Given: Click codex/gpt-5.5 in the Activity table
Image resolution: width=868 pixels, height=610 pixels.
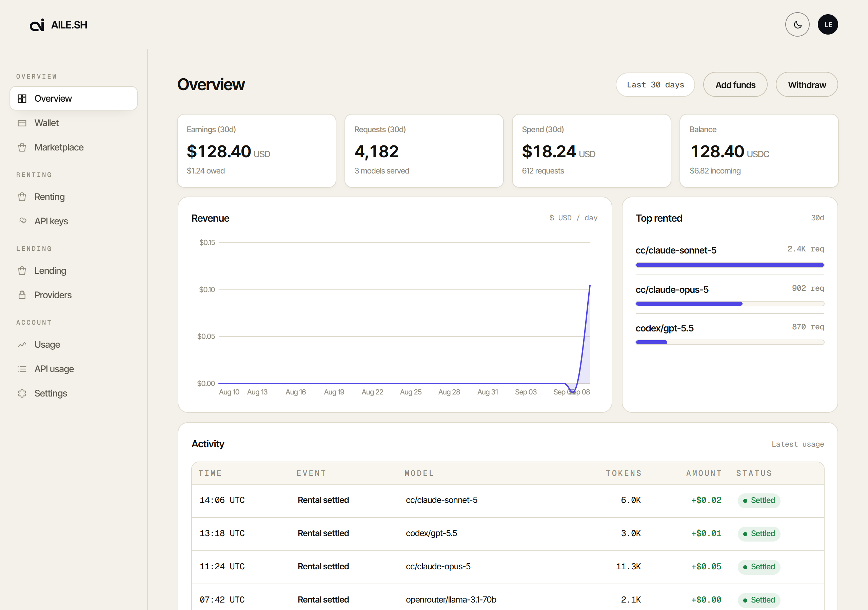Looking at the screenshot, I should coord(431,533).
